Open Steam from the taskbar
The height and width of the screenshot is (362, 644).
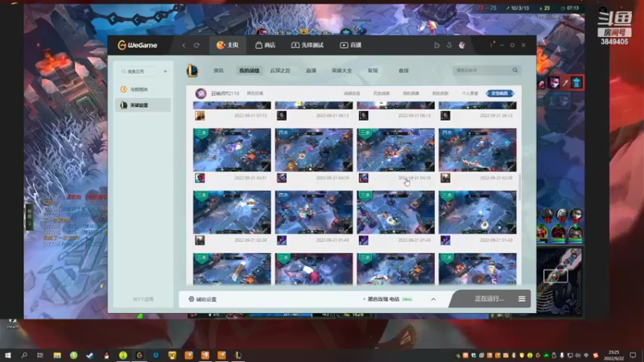(x=90, y=355)
